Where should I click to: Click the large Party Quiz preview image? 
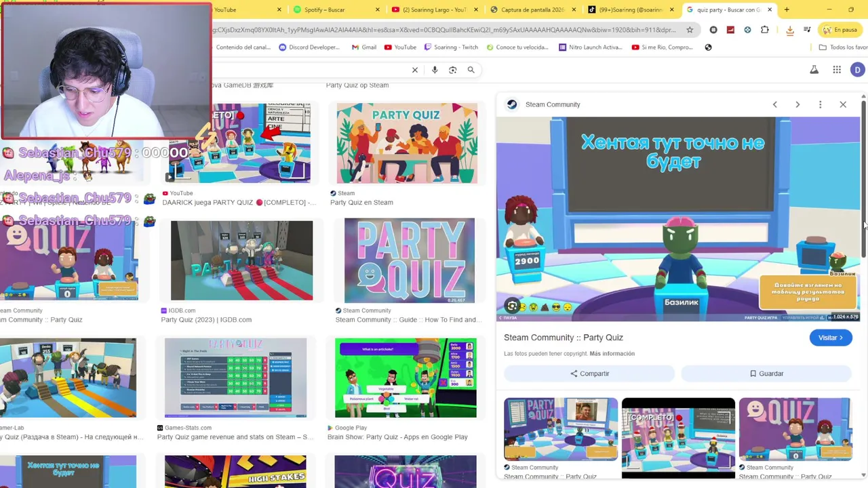point(678,219)
